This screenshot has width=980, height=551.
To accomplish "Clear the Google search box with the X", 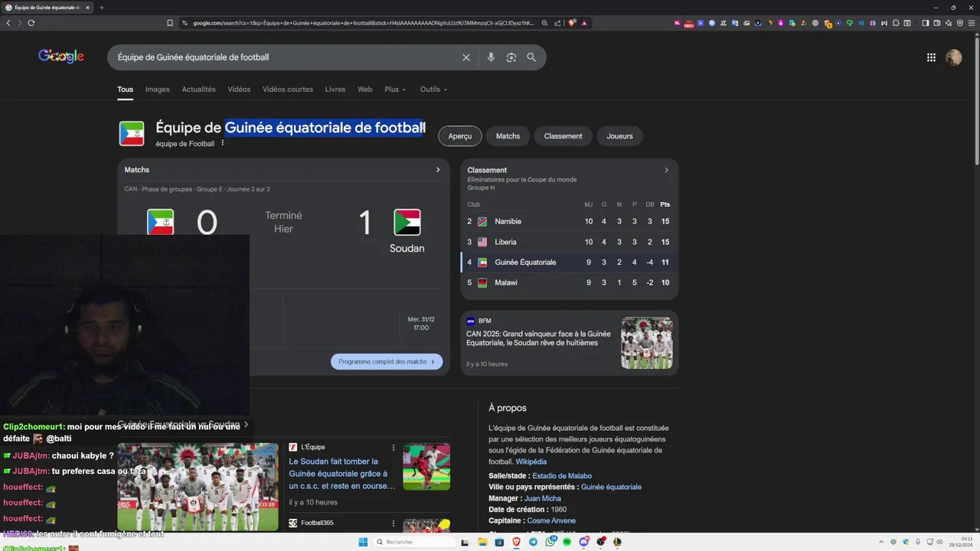I will 465,57.
